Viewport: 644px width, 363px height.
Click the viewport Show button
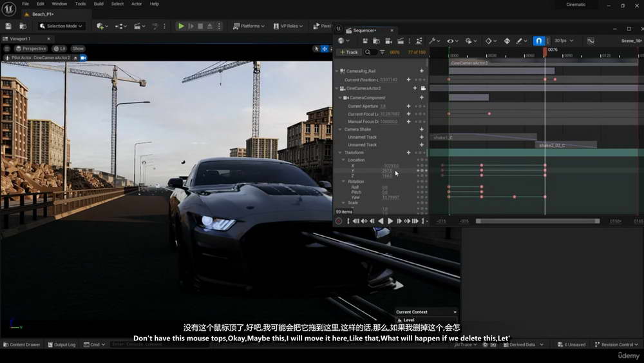click(x=78, y=48)
